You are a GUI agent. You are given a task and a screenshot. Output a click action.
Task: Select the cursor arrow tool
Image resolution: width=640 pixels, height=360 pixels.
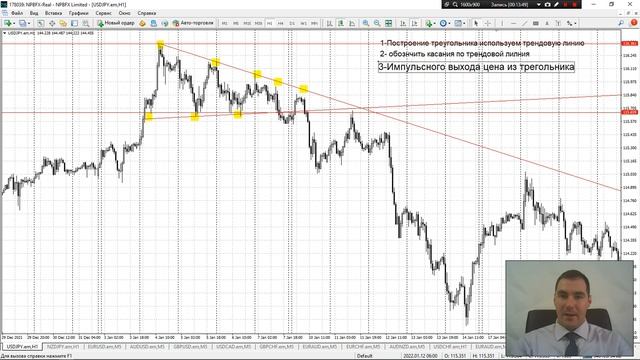coord(476,23)
